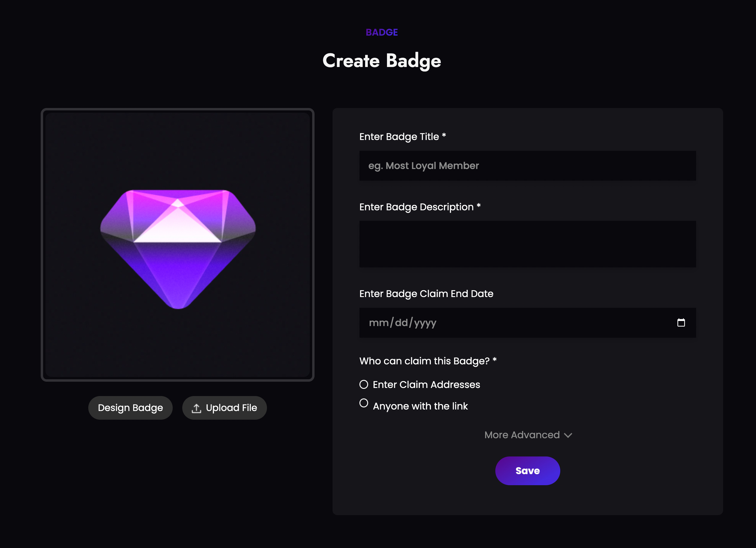
Task: Select the Anyone with the link radio option
Action: [364, 403]
